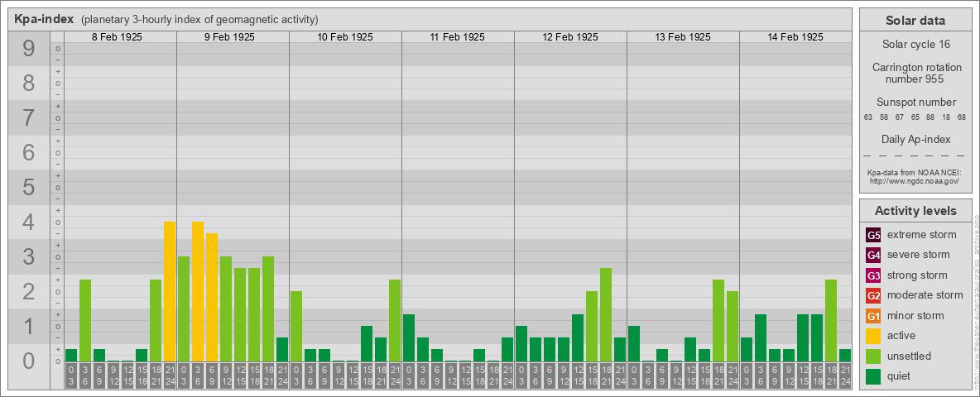Open the http://www.ngdc.noaa.gov/ link

coord(915,180)
